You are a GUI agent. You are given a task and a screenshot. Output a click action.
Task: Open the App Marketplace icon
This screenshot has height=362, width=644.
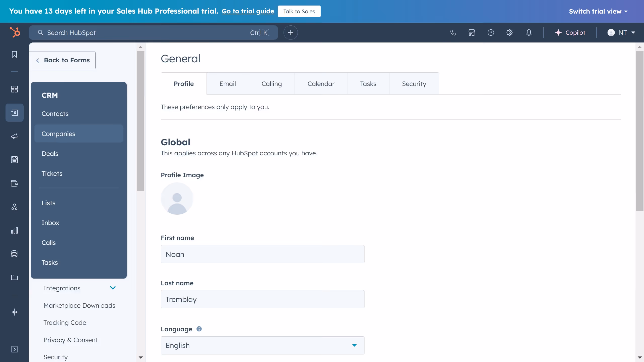point(471,32)
